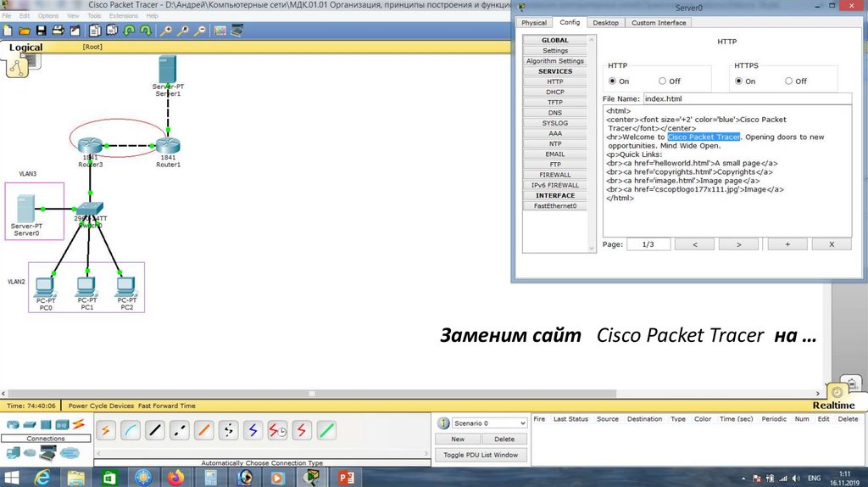868x487 pixels.
Task: Zoom out with the magnifier minus icon
Action: (200, 31)
